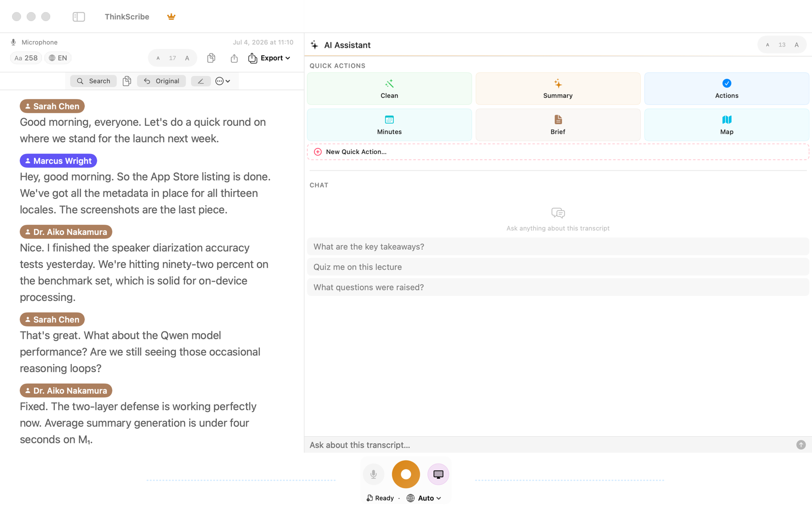Click the font size value 17
The height and width of the screenshot is (508, 812).
point(173,58)
